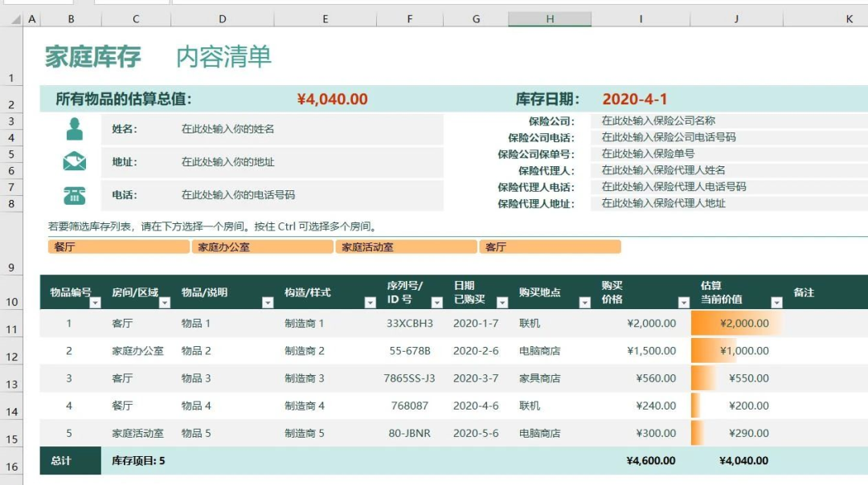Screen dimensions: 868x485
Task: Click the purchase price ¥560.00
Action: [x=656, y=378]
